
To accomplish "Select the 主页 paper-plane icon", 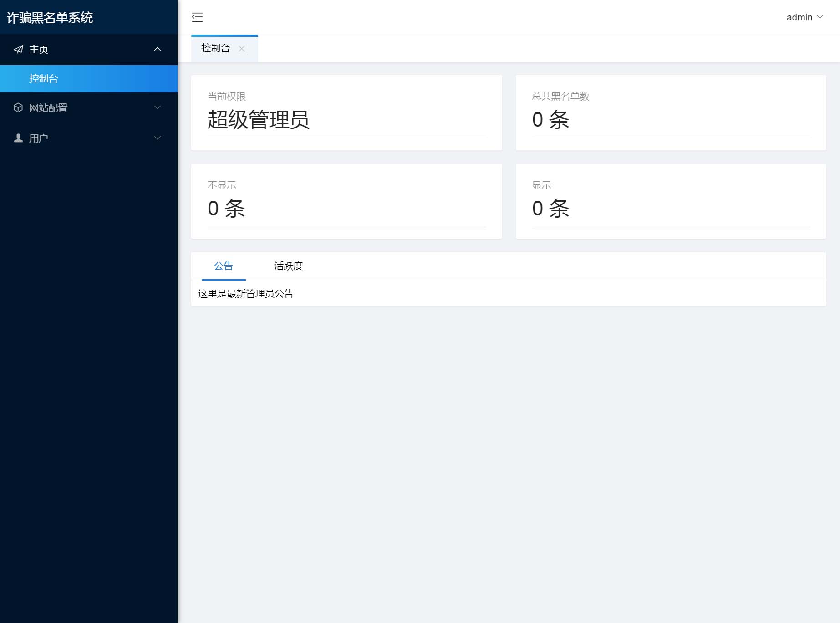I will (18, 49).
